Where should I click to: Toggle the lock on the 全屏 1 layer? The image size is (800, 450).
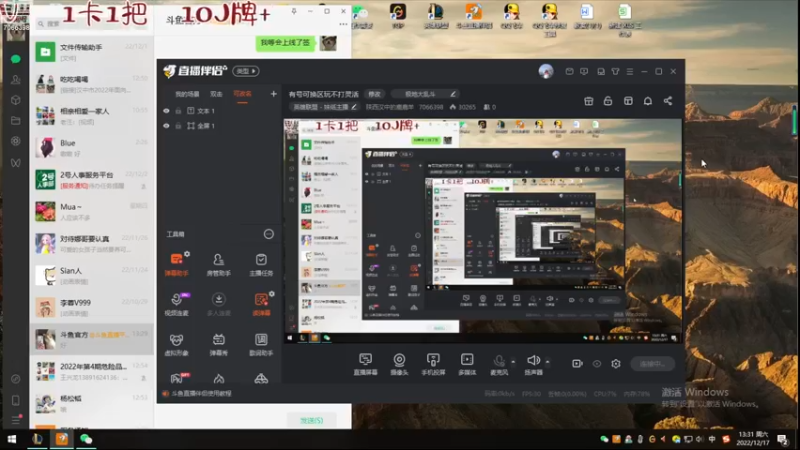[x=178, y=126]
